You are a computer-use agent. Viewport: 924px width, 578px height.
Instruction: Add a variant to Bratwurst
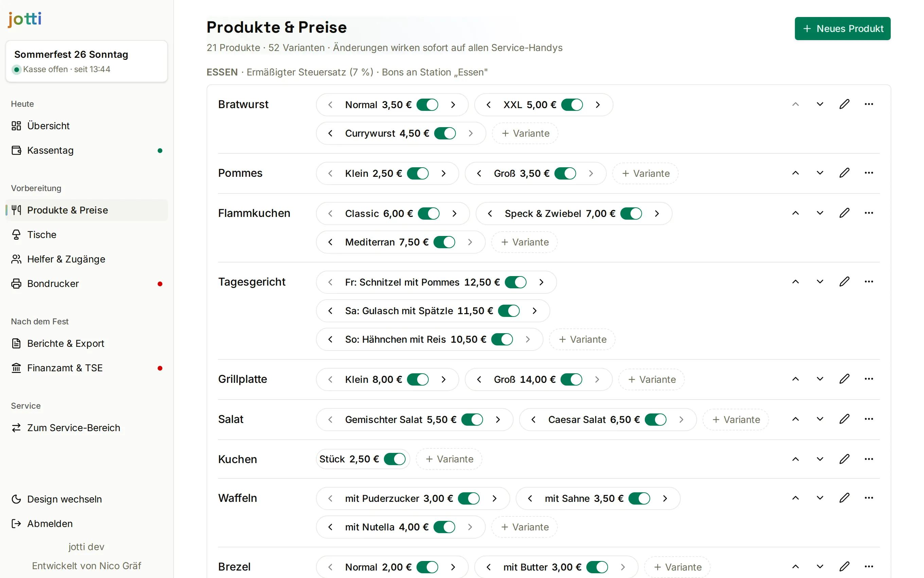pyautogui.click(x=525, y=133)
